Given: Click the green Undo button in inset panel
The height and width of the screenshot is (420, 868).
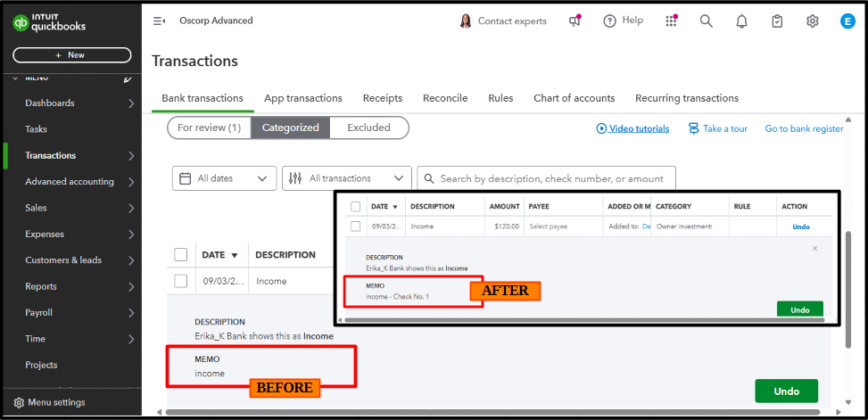Looking at the screenshot, I should [x=800, y=309].
